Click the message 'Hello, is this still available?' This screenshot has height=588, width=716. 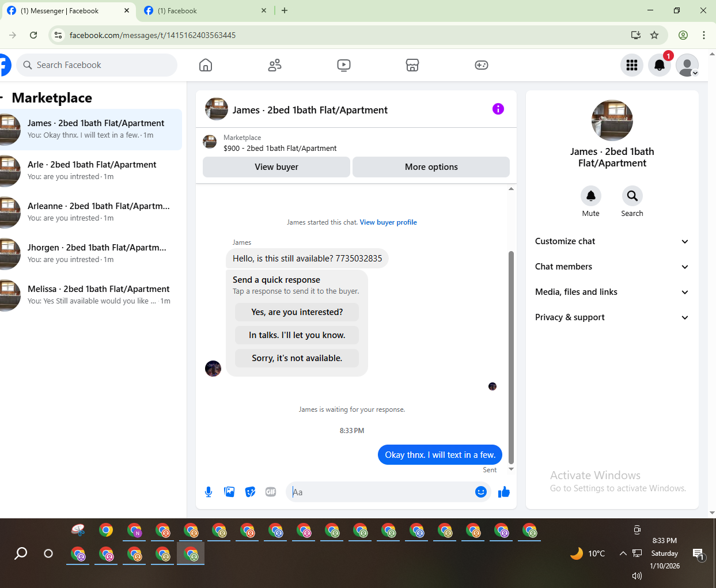point(307,259)
